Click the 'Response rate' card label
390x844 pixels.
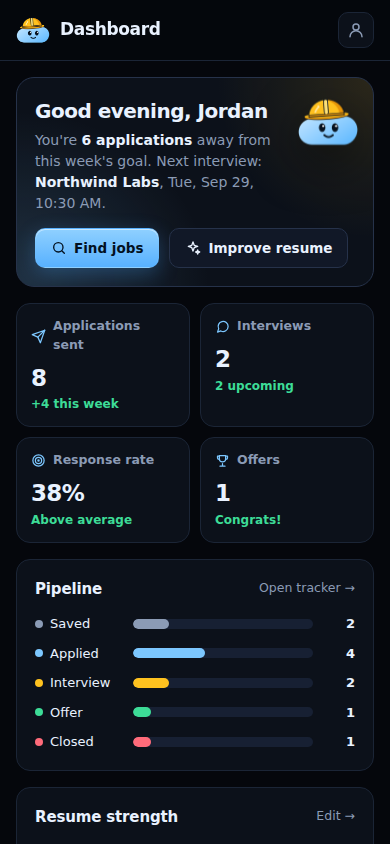tap(103, 460)
